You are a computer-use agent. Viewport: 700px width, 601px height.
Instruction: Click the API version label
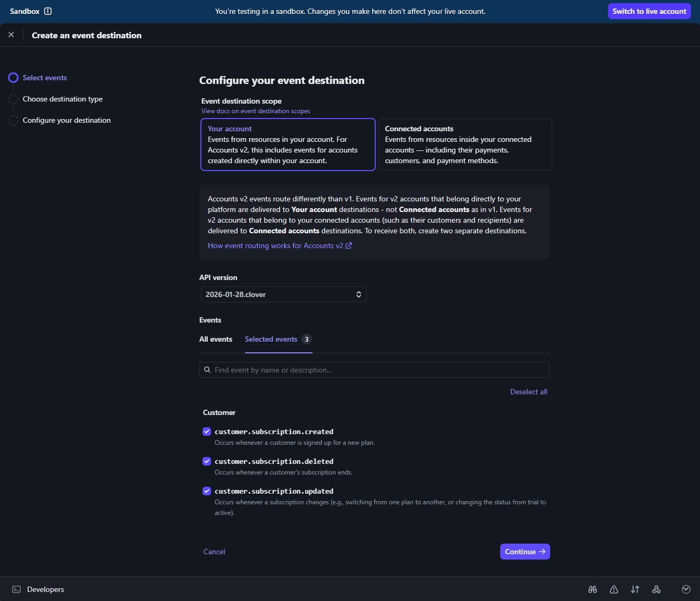218,277
